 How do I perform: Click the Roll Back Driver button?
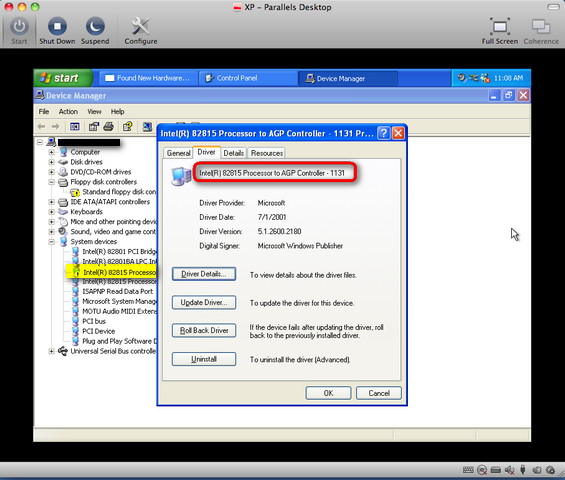click(204, 330)
